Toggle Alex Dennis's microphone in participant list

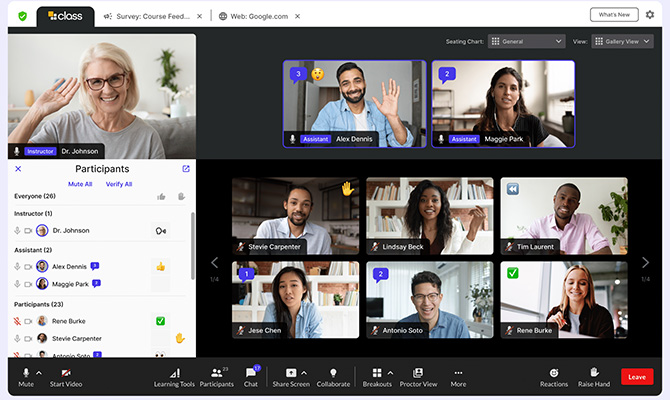tap(17, 267)
